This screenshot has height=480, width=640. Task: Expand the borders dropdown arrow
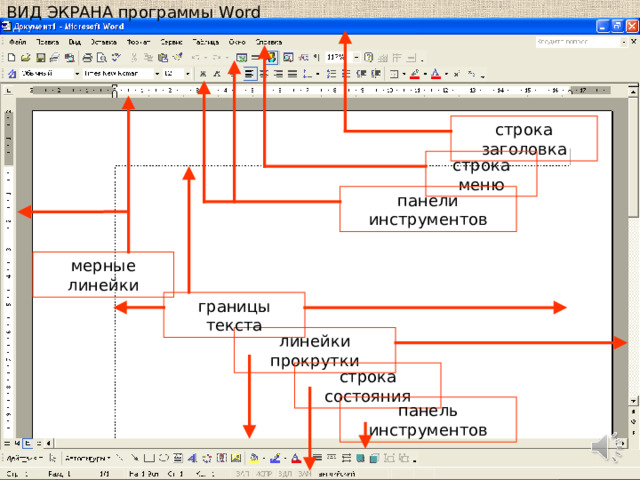click(404, 74)
